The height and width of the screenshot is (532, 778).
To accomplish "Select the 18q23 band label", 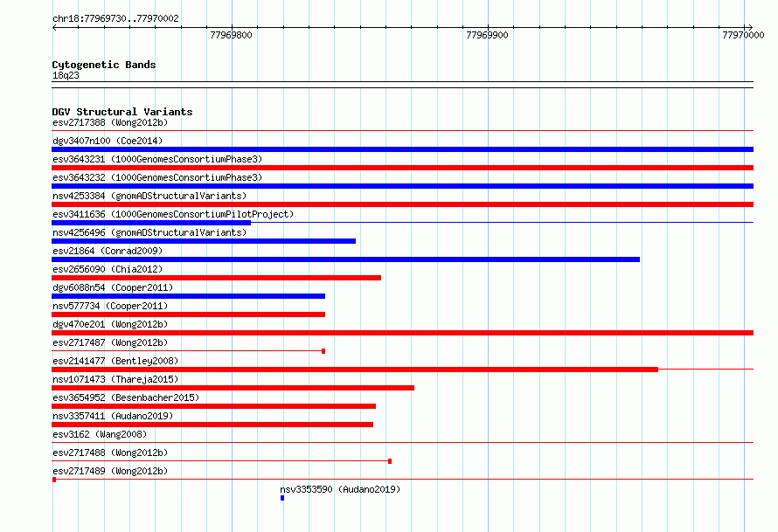I will point(66,75).
